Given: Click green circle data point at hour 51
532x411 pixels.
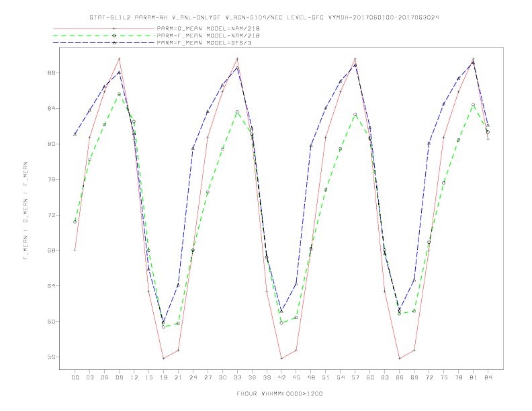Looking at the screenshot, I should [326, 189].
